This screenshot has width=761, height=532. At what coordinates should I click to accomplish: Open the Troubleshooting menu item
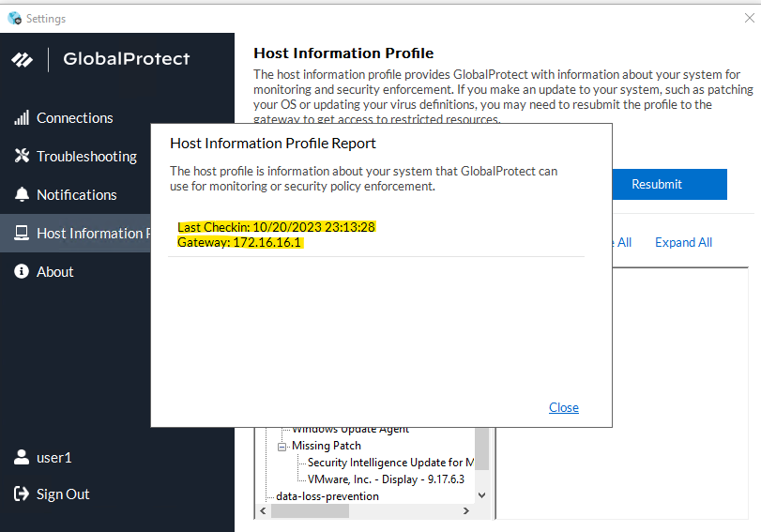(86, 157)
